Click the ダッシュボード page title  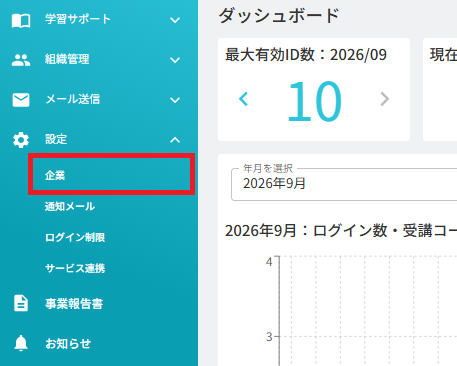(279, 16)
